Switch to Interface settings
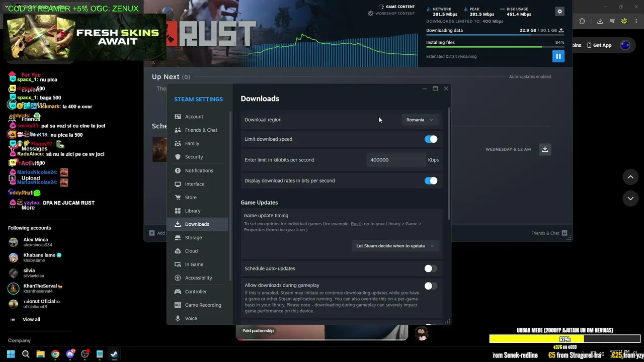The height and width of the screenshot is (362, 644). [197, 184]
